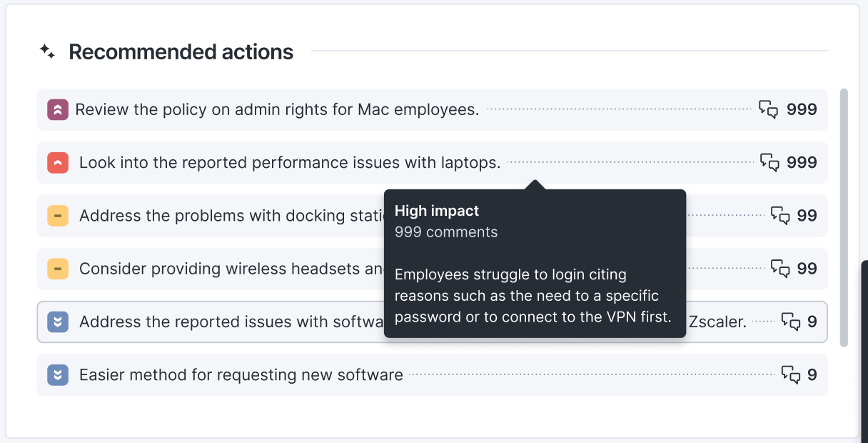Screen dimensions: 868x443
Task: Click the red high impact icon on laptops row
Action: [x=58, y=163]
